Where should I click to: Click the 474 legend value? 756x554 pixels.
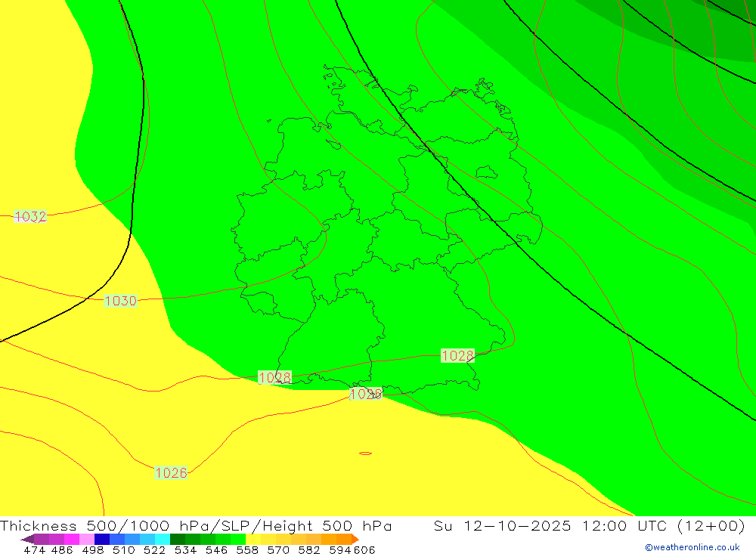34,549
